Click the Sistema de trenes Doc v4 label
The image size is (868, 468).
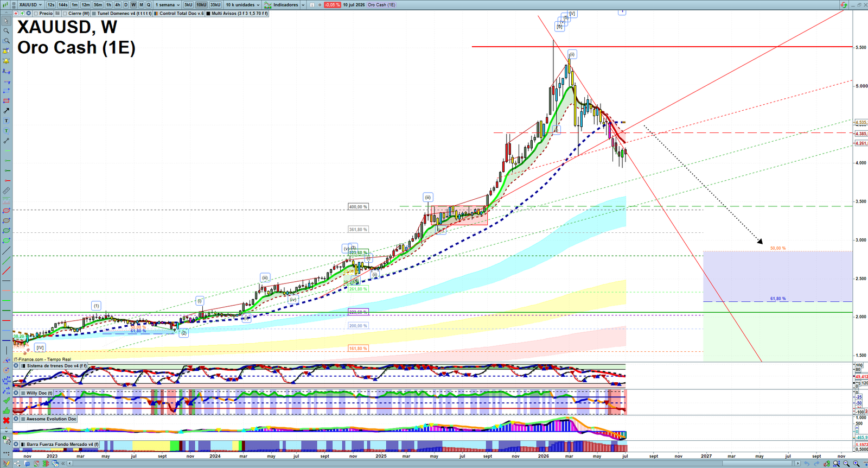pyautogui.click(x=57, y=366)
